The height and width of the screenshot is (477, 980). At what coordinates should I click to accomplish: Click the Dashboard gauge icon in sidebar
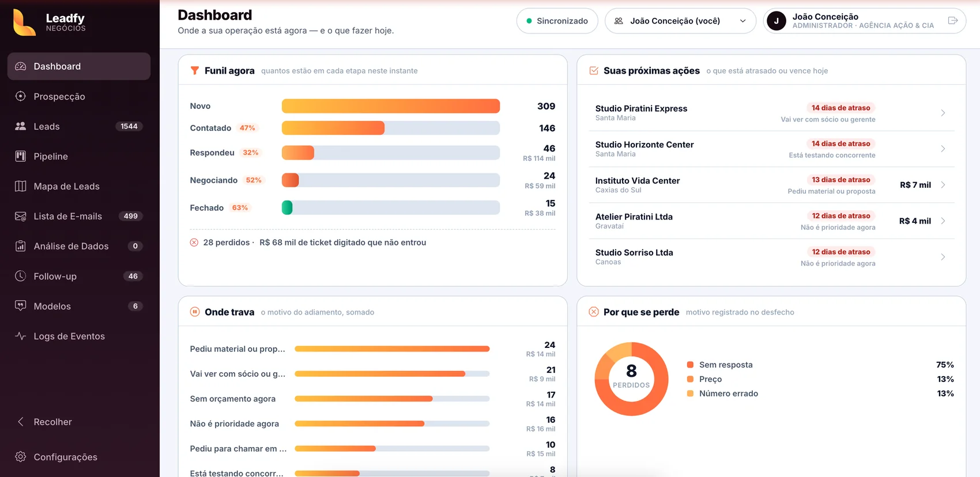(x=21, y=66)
